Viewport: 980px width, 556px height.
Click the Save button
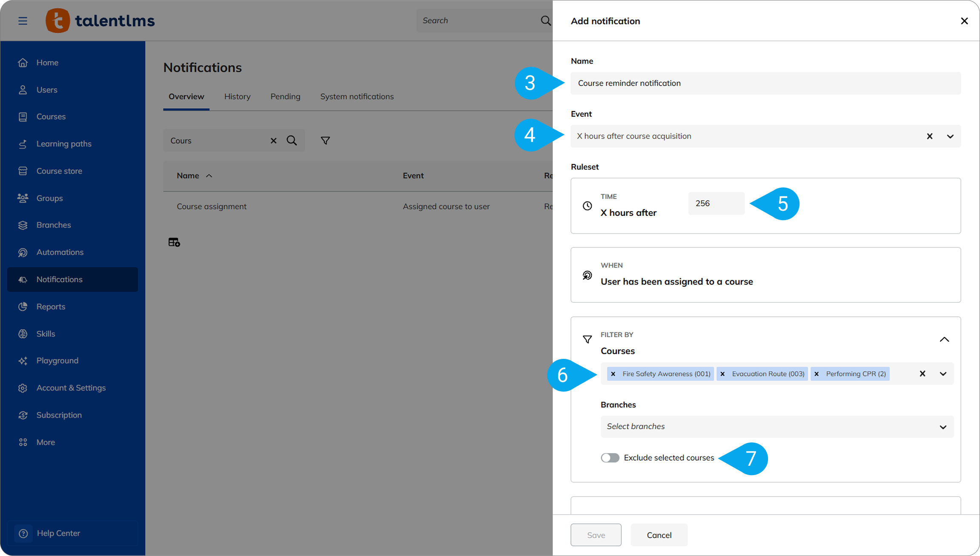(596, 535)
